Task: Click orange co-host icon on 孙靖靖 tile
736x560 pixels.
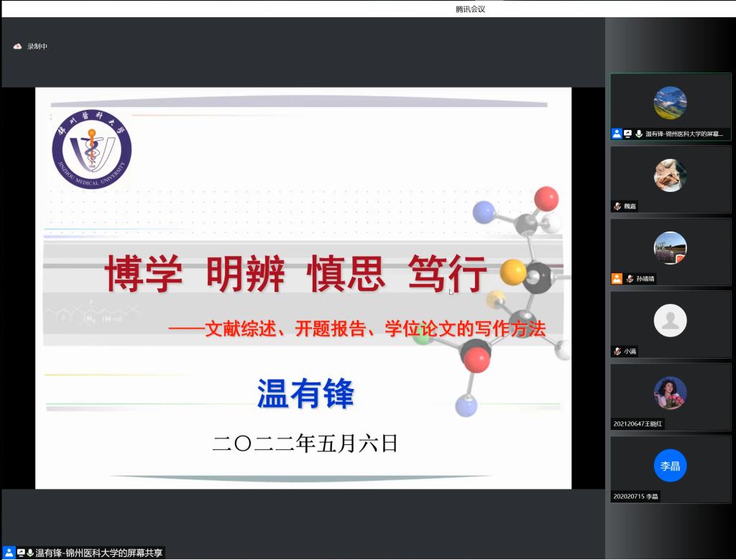Action: [617, 279]
